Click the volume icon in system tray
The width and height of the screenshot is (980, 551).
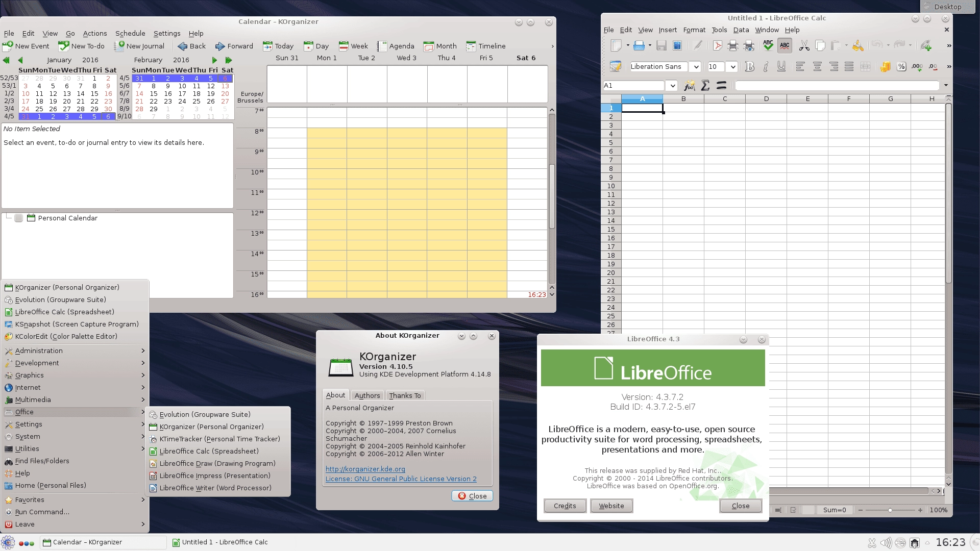[886, 543]
